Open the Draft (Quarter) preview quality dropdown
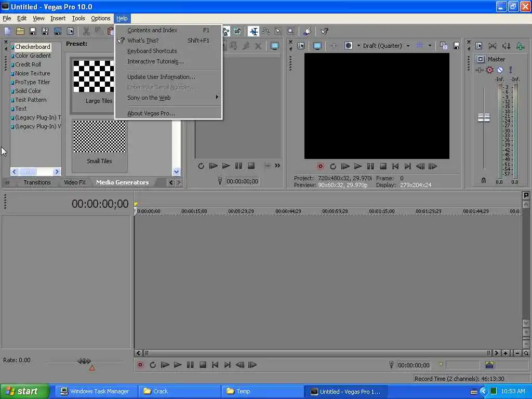The height and width of the screenshot is (399, 532). pos(387,46)
